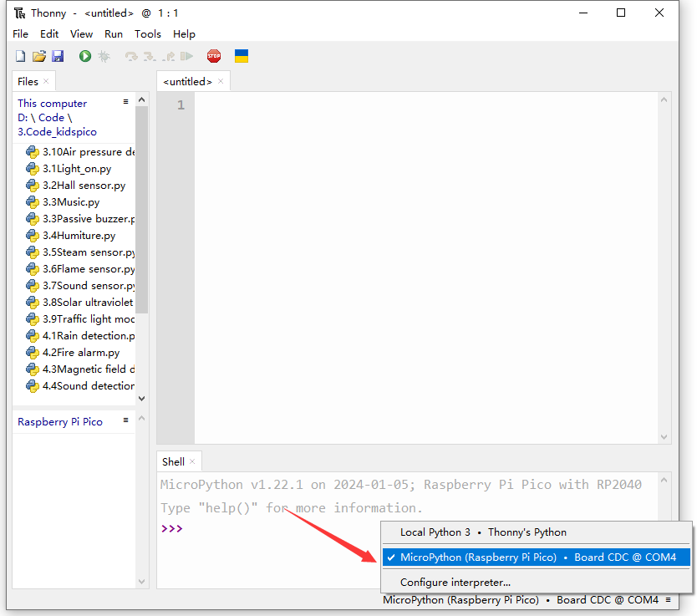Click editor scrollbar down arrow

click(x=664, y=437)
